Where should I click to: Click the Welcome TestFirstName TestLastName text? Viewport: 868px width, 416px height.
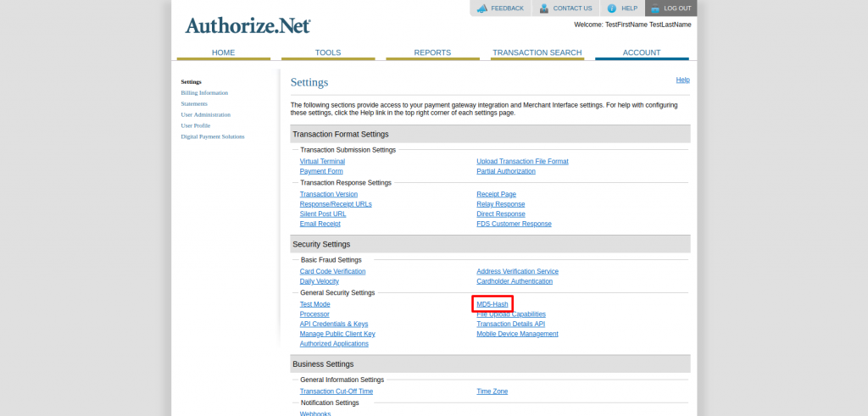click(632, 25)
